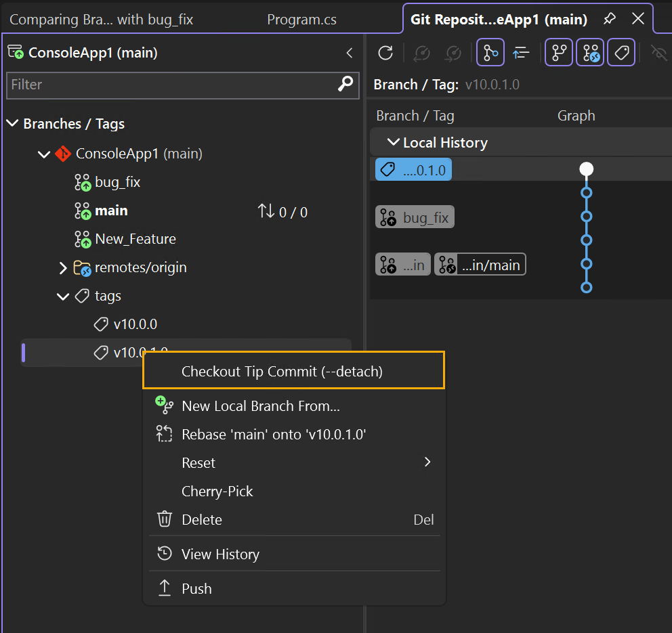
Task: Toggle the show remote branches icon
Action: pyautogui.click(x=589, y=52)
